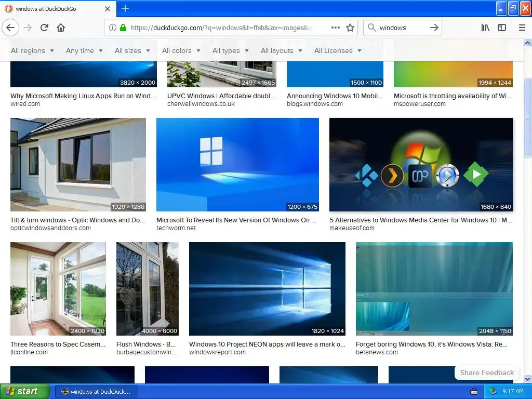This screenshot has height=399, width=532.
Task: Open the Windows Vista betanews image
Action: click(434, 289)
